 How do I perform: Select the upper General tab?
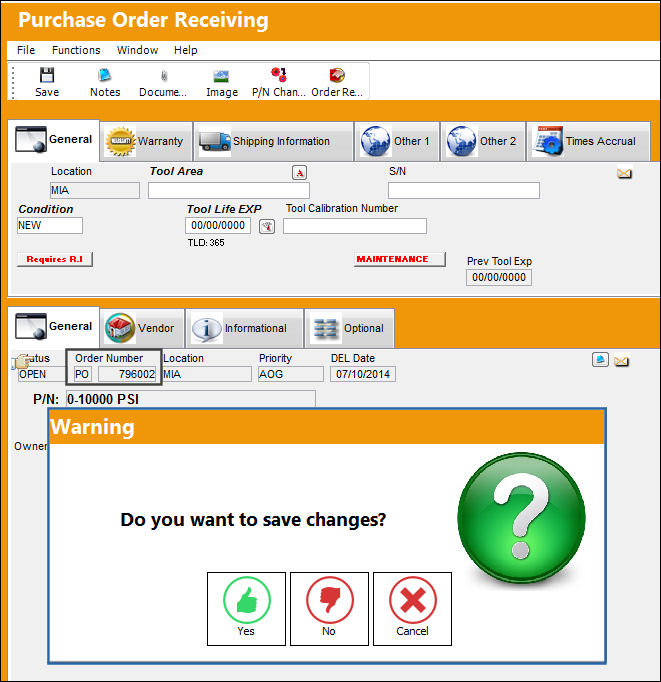[x=54, y=140]
